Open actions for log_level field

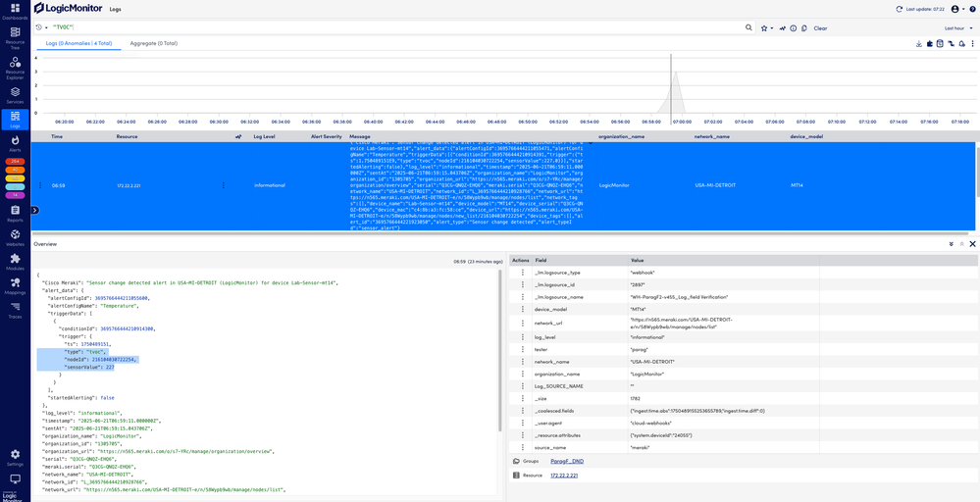point(522,337)
